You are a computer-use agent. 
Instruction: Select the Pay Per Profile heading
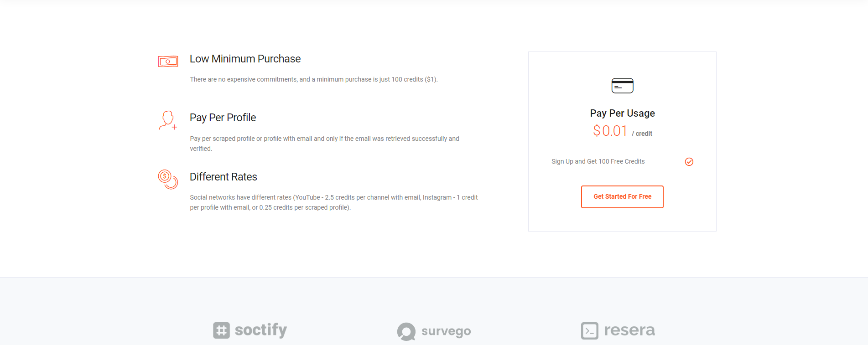(x=223, y=118)
